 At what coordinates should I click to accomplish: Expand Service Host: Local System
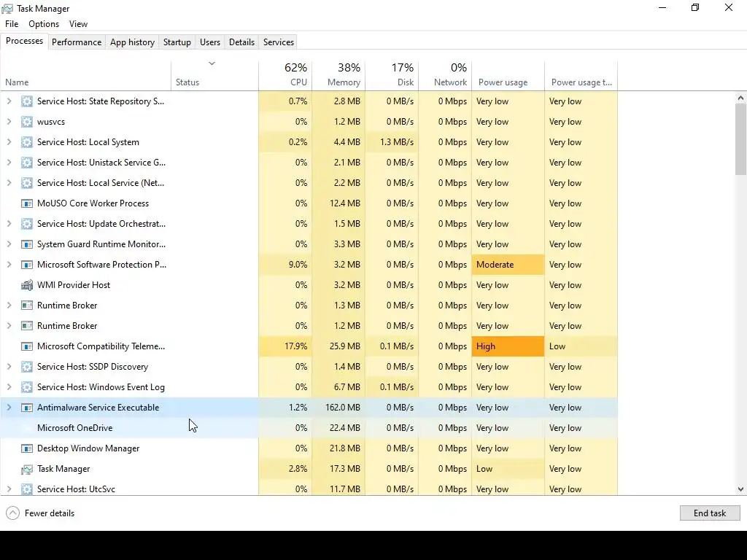pyautogui.click(x=9, y=142)
